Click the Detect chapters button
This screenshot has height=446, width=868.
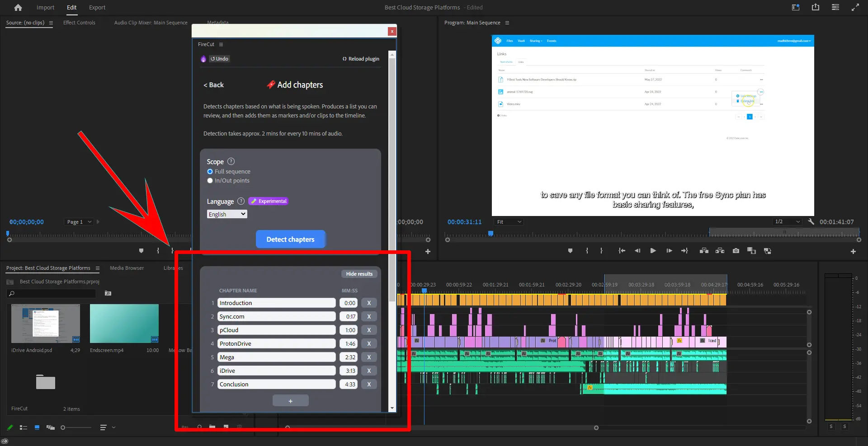[290, 239]
